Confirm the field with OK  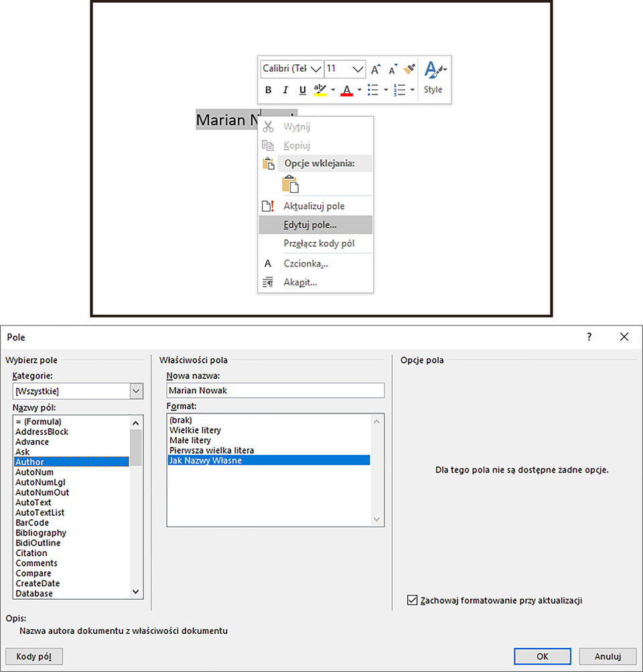click(543, 656)
